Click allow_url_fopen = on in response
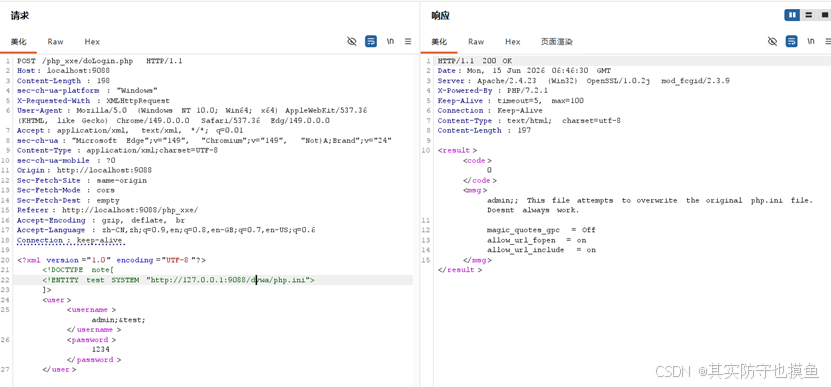 coord(536,240)
